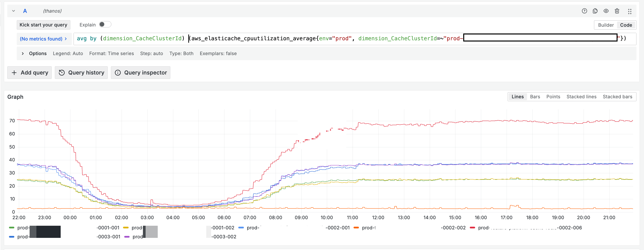Choose Stacked bars graph style
Viewport: 644px width, 250px height.
coord(617,97)
